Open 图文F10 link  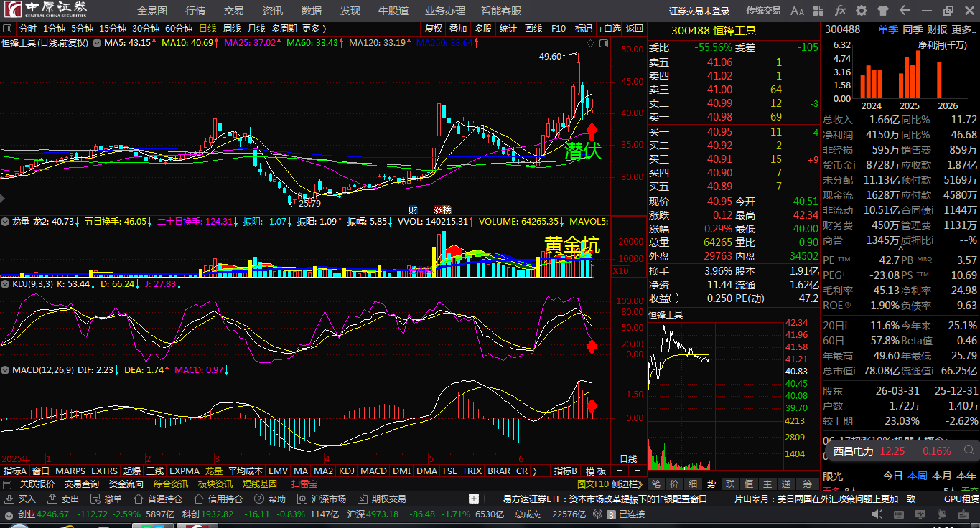593,484
